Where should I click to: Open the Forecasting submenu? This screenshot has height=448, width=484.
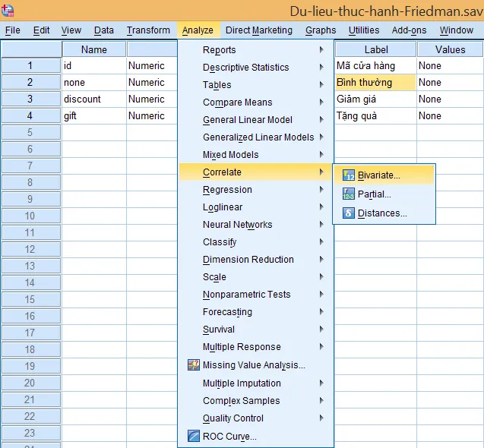pos(256,312)
